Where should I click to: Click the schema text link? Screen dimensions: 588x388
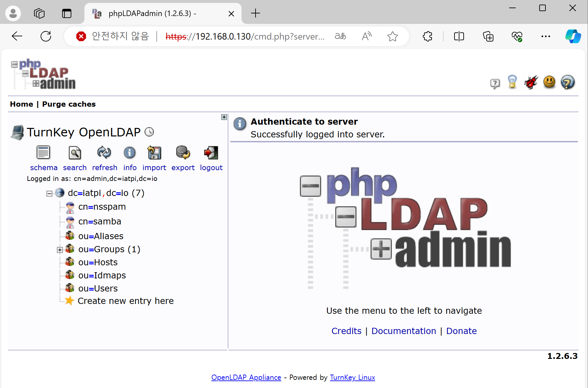click(44, 168)
